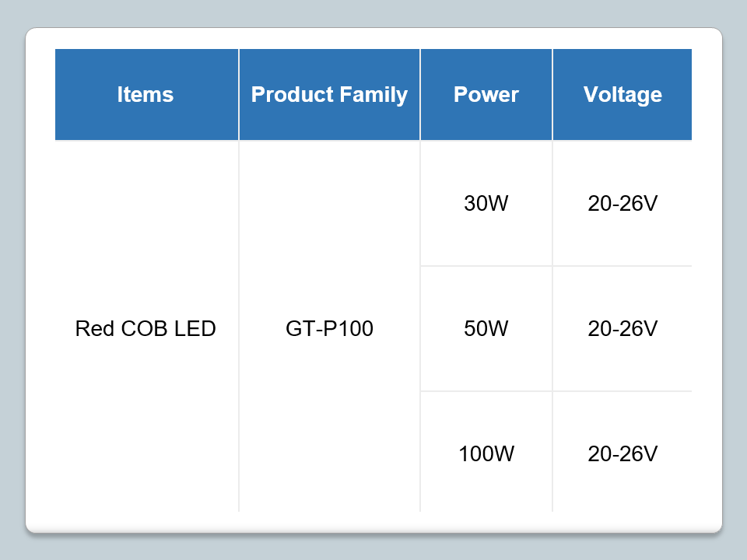Click horizontal line between 30W and 50W rows

(556, 266)
